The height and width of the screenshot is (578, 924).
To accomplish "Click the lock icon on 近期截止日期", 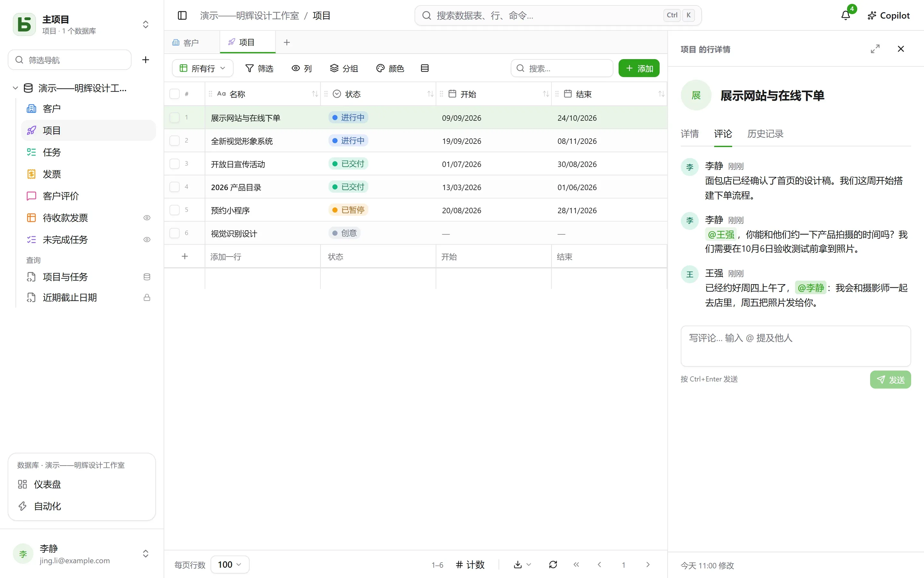I will [x=147, y=297].
